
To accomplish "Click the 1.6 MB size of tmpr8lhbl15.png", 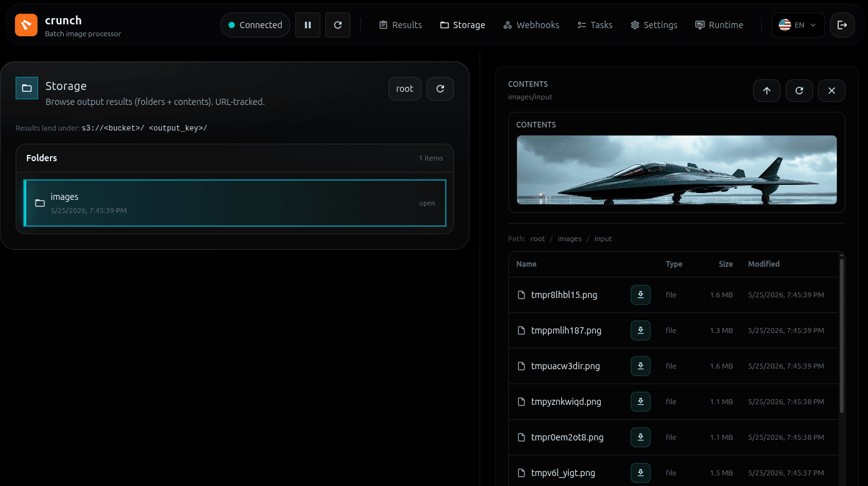I will (x=721, y=295).
